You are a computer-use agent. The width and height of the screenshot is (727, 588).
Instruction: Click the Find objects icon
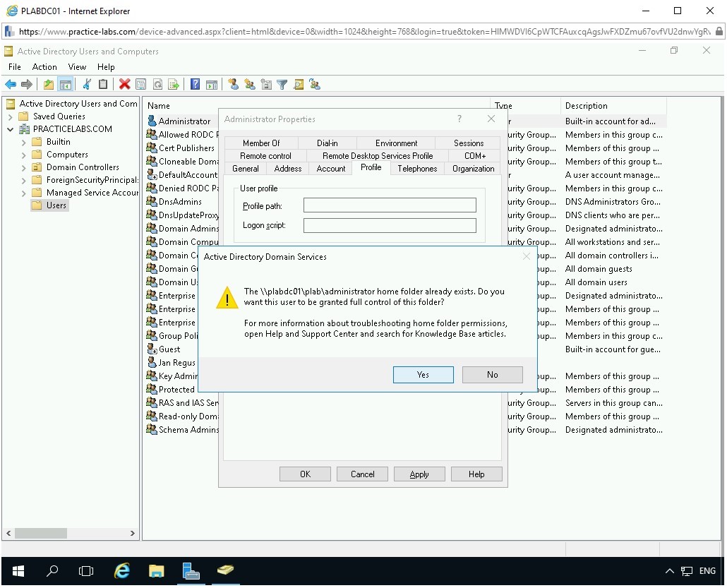click(x=299, y=85)
